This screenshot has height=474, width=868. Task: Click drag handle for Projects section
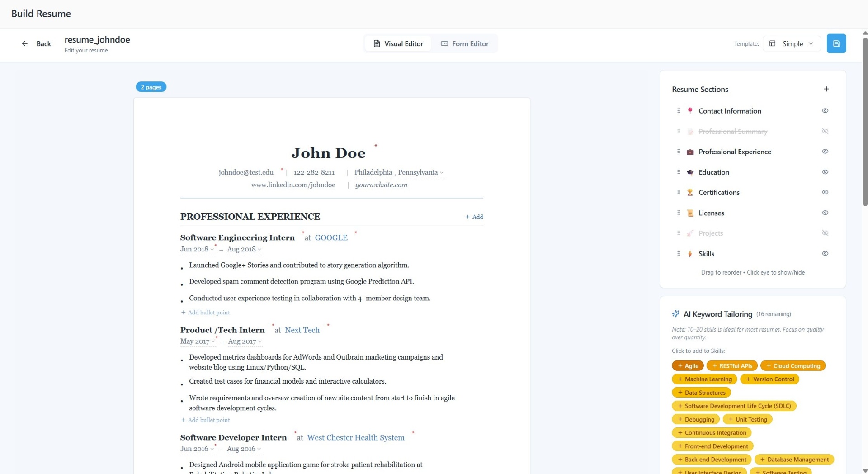pos(678,233)
